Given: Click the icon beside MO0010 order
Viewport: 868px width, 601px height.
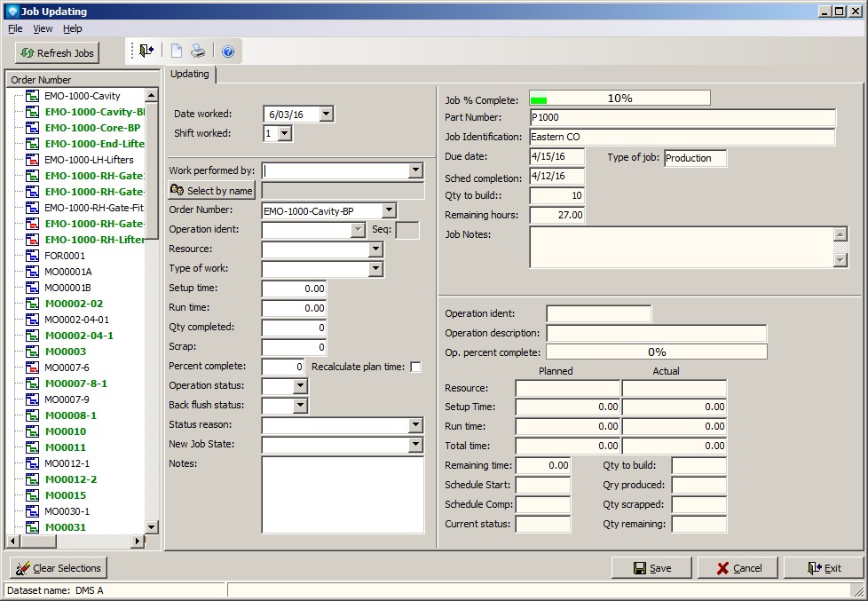Looking at the screenshot, I should click(33, 431).
